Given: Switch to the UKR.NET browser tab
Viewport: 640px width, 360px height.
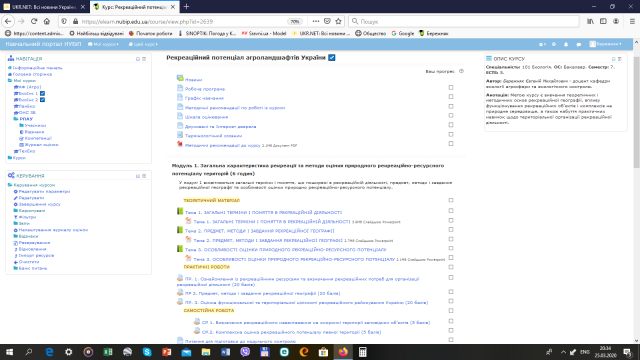Looking at the screenshot, I should pos(44,7).
